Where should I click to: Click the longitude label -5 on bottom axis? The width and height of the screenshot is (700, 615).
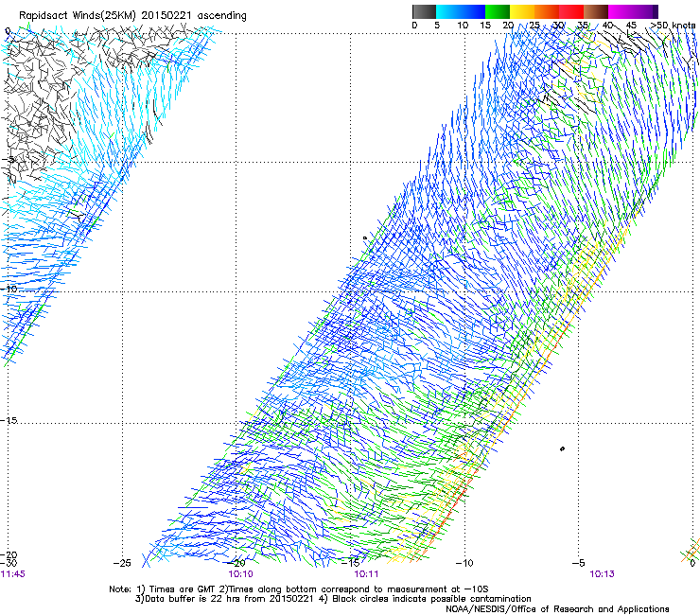tap(578, 563)
